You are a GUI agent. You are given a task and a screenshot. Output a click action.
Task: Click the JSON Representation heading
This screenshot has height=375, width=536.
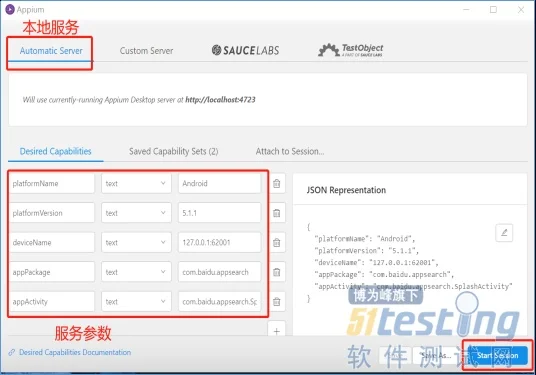tap(346, 190)
